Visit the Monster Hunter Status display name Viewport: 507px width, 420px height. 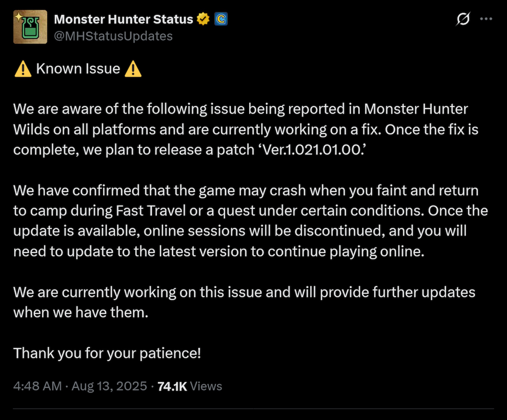tap(123, 18)
